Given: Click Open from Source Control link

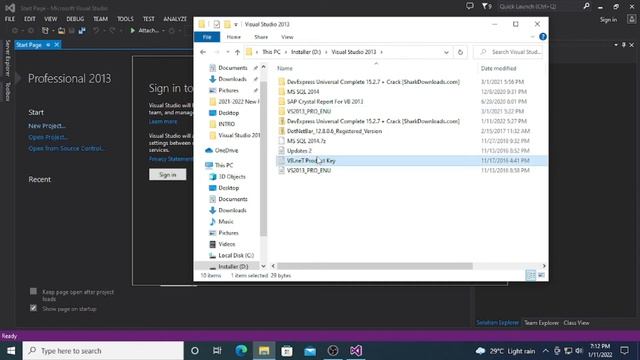Looking at the screenshot, I should pyautogui.click(x=67, y=149).
